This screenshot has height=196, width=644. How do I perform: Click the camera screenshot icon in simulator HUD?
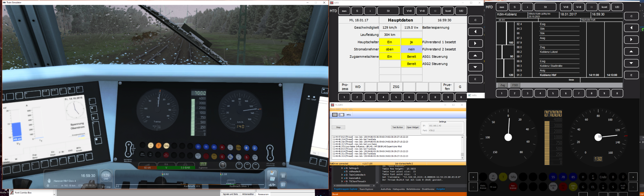(283, 185)
